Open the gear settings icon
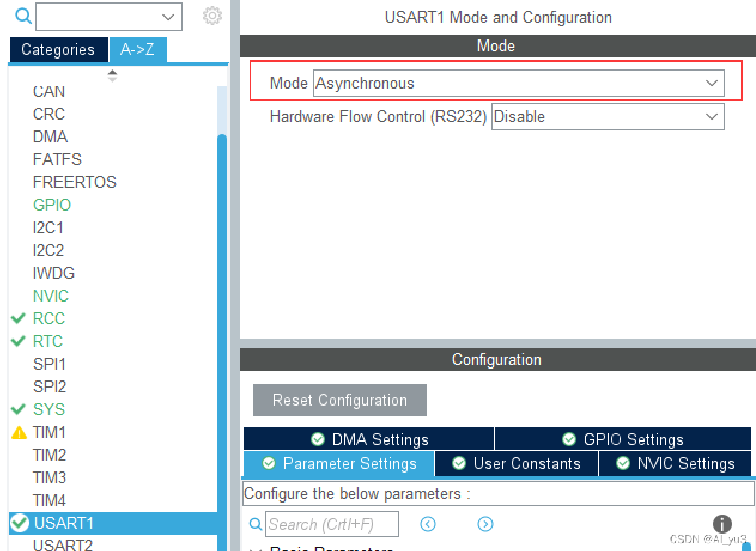This screenshot has height=551, width=756. (212, 16)
